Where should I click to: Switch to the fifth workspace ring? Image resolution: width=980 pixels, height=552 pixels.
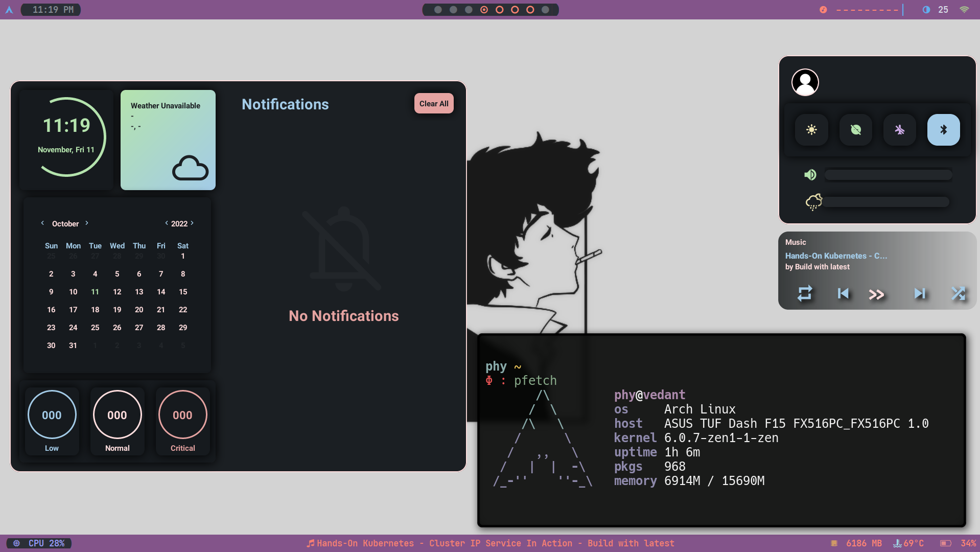pyautogui.click(x=499, y=10)
